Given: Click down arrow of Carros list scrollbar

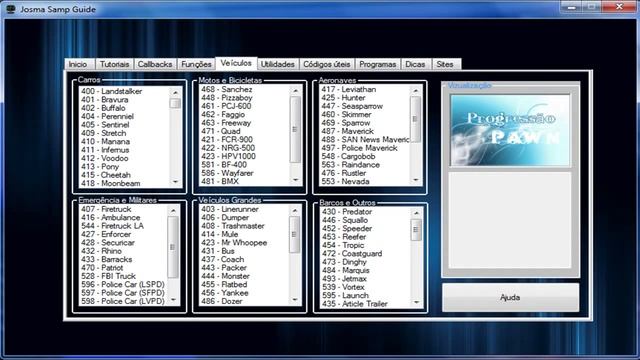Looking at the screenshot, I should click(176, 182).
